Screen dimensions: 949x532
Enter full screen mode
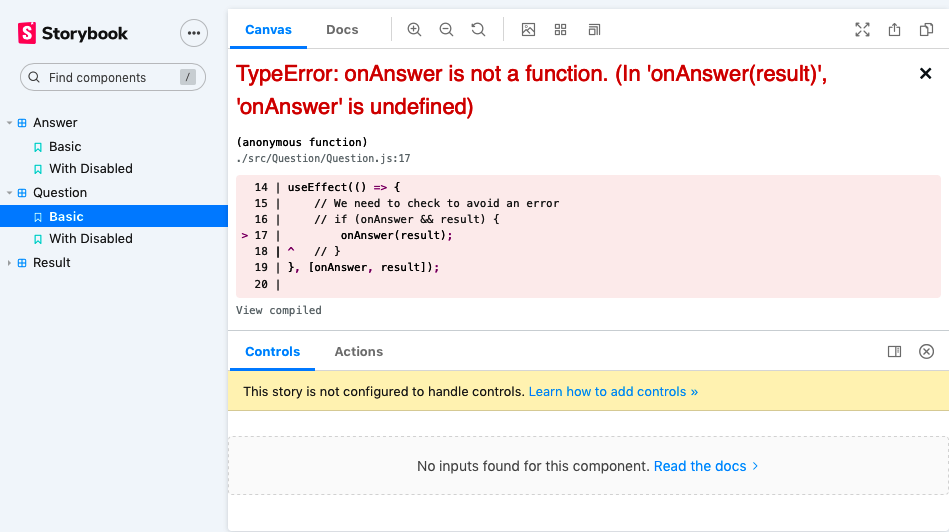click(x=862, y=30)
